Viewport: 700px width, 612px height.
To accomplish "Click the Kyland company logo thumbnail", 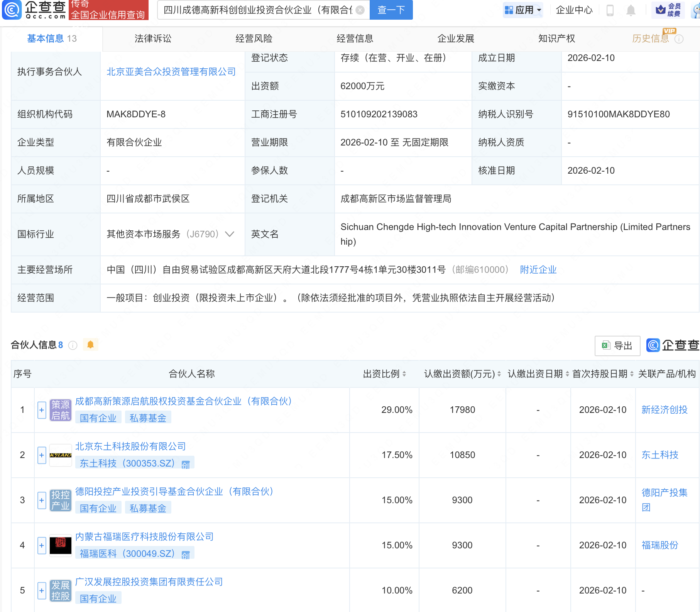I will (61, 455).
